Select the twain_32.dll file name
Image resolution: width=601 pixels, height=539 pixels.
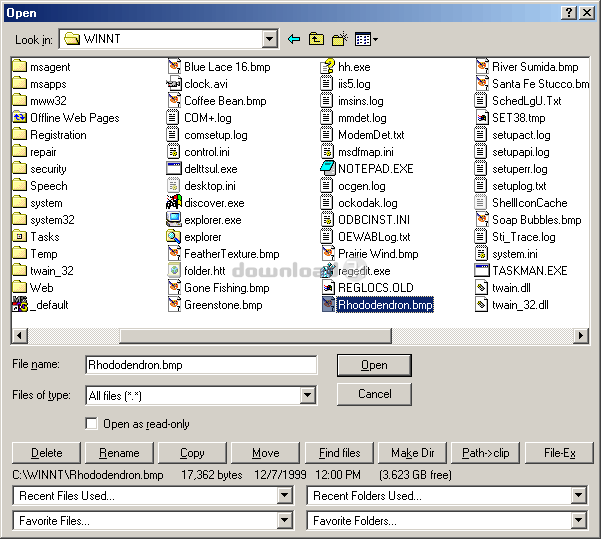click(x=520, y=305)
